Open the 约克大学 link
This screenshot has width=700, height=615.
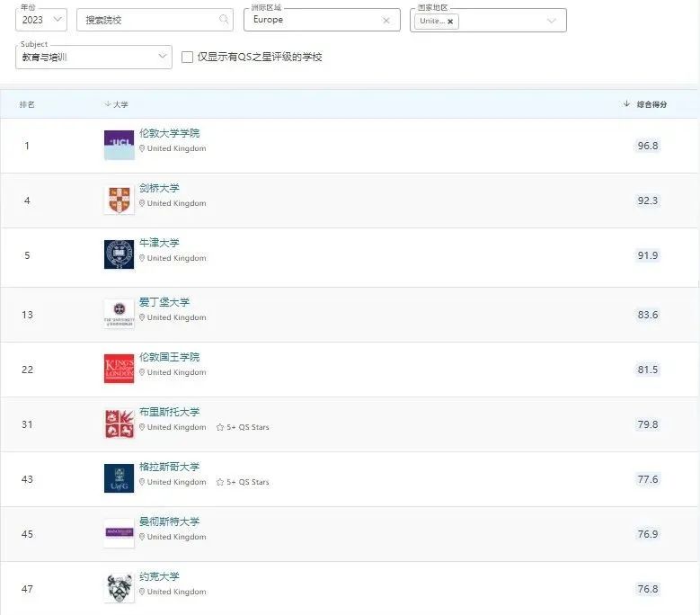pos(159,576)
